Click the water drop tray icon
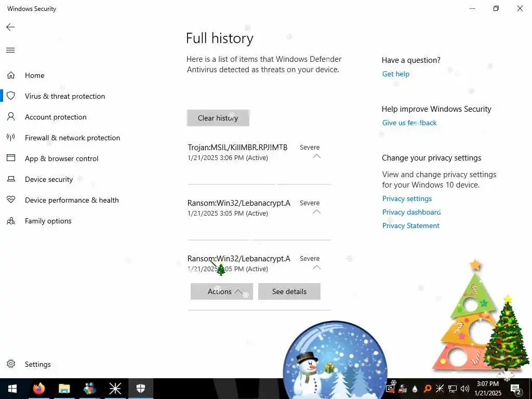The image size is (532, 399). coord(415,389)
